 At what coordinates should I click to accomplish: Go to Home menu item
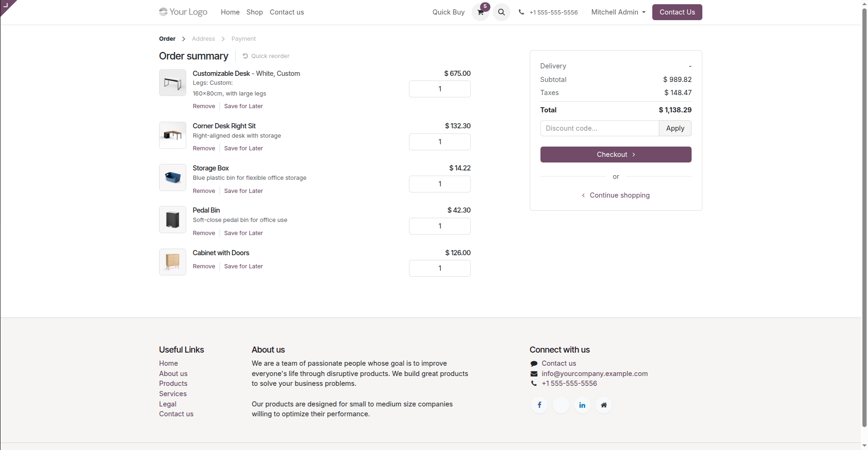[x=230, y=12]
